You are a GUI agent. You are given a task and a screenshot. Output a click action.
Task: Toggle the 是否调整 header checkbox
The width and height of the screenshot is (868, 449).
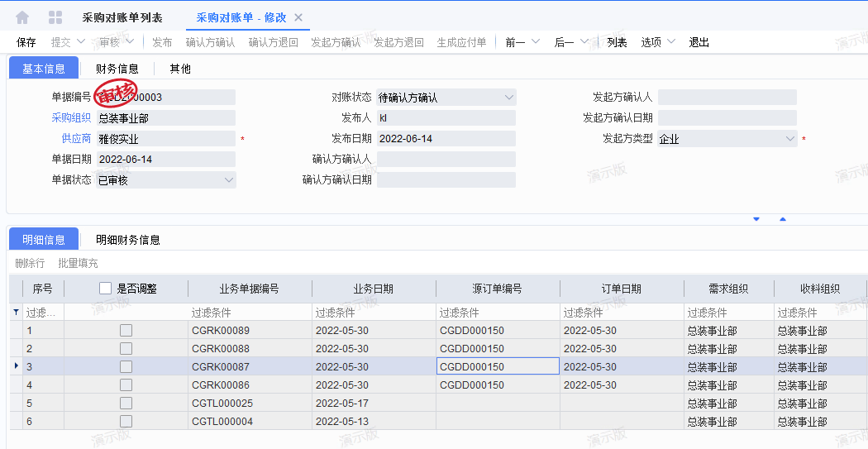tap(105, 289)
